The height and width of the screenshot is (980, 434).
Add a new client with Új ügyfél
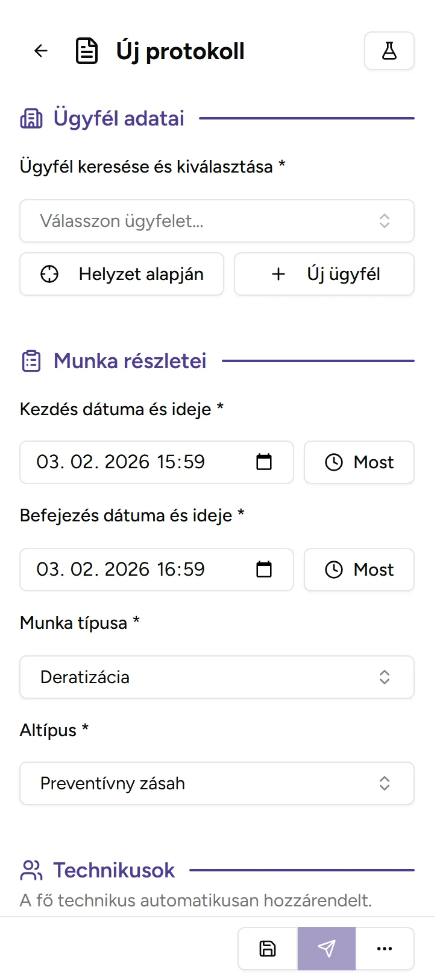click(324, 273)
